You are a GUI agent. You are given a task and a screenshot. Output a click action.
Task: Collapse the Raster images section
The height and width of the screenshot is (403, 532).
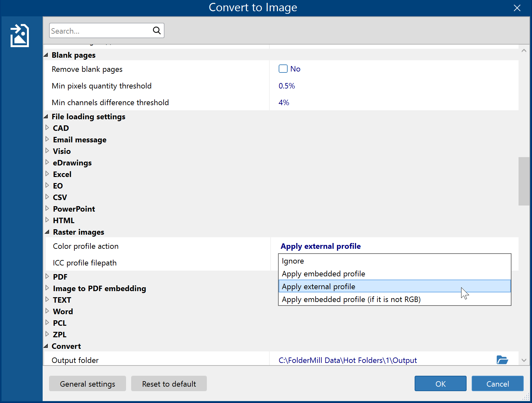tap(47, 231)
